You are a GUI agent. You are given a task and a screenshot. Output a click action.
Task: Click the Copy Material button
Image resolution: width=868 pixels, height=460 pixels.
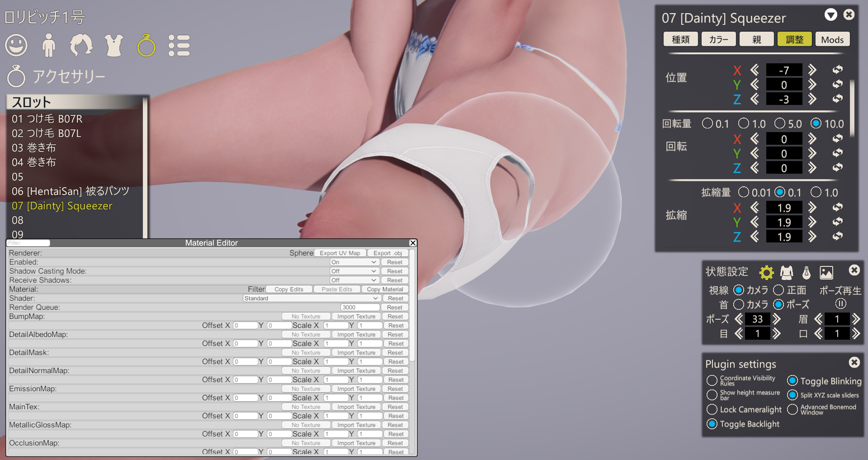point(385,289)
